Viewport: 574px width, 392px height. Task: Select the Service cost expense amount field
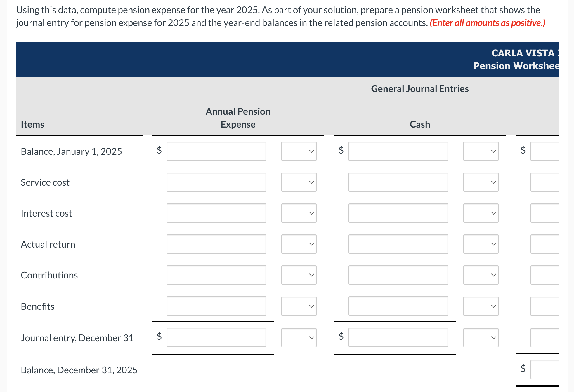click(216, 182)
